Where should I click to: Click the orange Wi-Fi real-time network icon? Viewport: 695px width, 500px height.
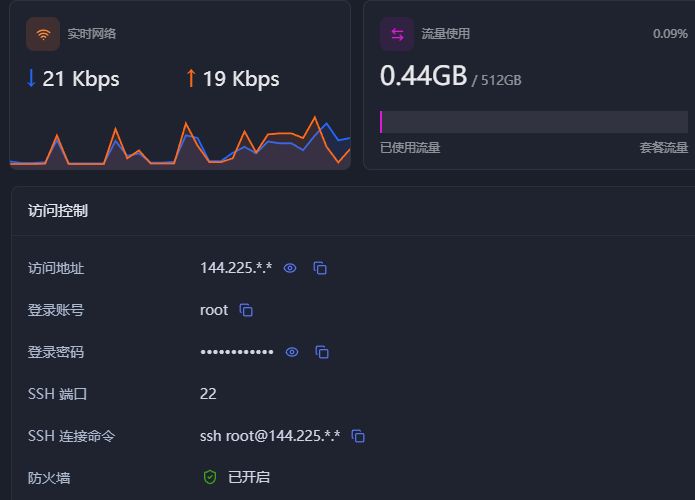(43, 34)
